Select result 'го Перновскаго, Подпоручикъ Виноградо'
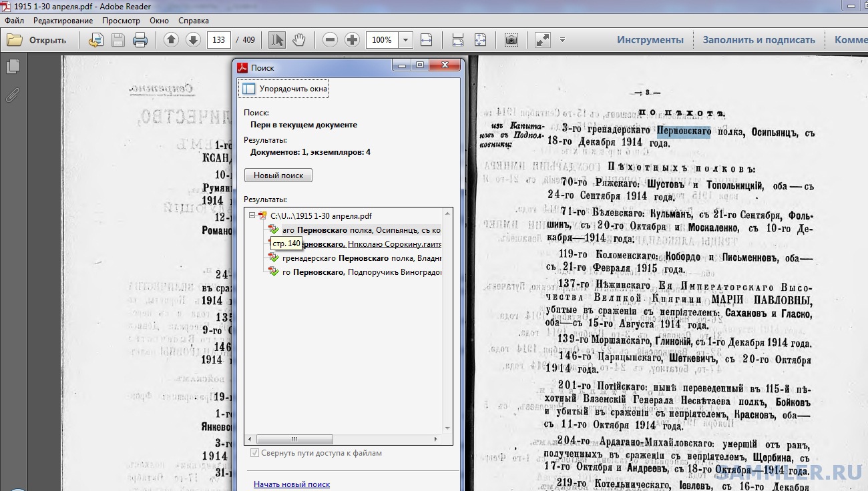The width and height of the screenshot is (868, 491). [x=361, y=272]
